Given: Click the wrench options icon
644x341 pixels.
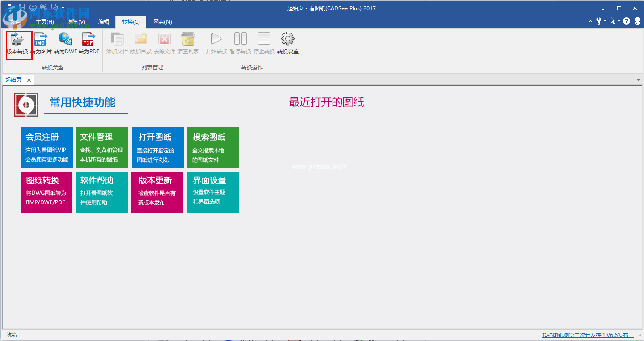Looking at the screenshot, I should [x=598, y=21].
